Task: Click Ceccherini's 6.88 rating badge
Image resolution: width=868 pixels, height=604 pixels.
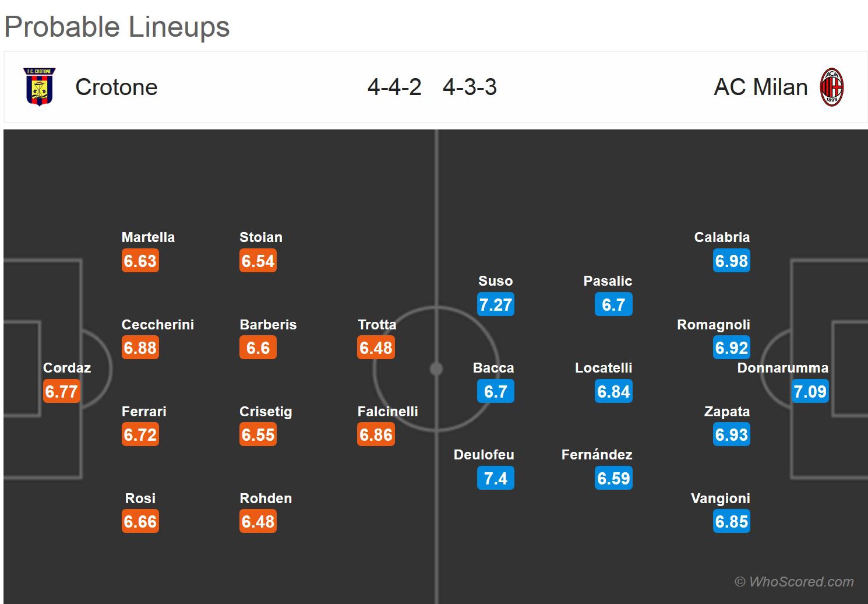Action: pos(140,348)
